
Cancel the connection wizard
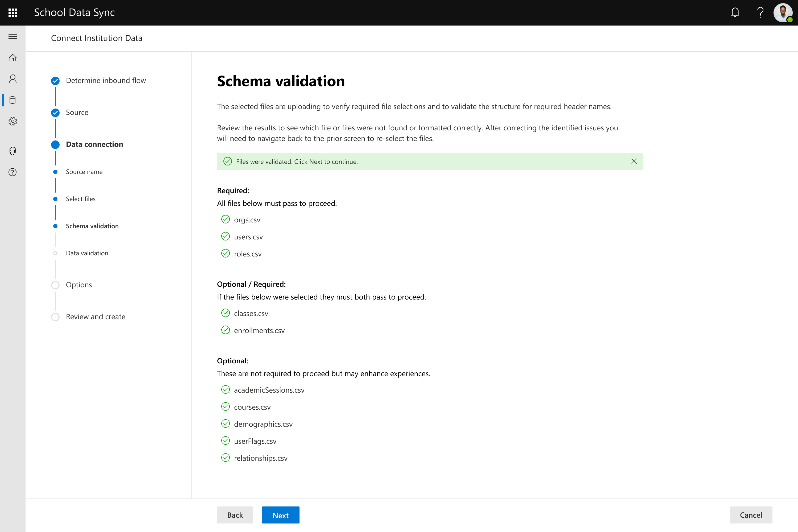pos(751,515)
